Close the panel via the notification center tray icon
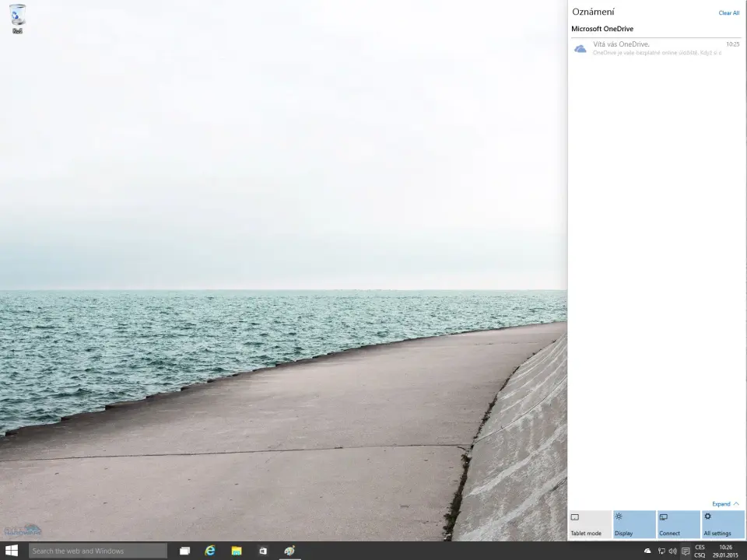This screenshot has width=747, height=560. 686,551
